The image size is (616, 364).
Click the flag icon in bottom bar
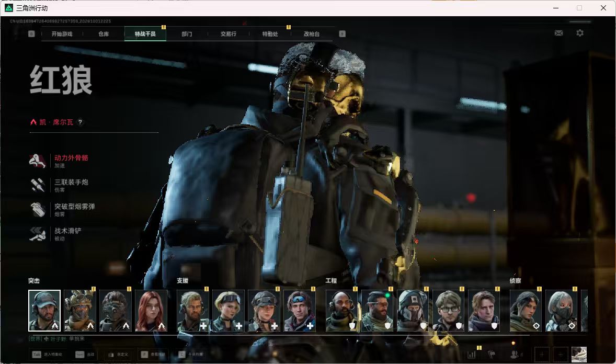[492, 355]
